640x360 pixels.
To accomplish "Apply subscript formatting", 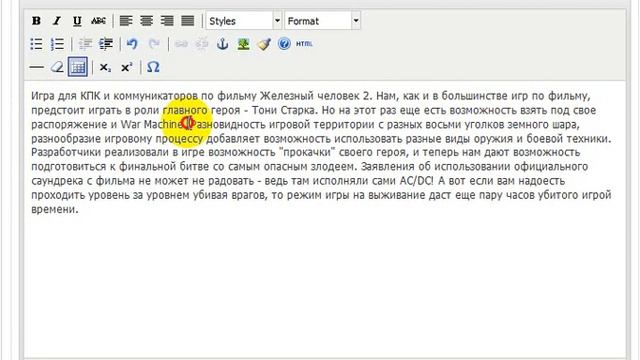I will (x=105, y=67).
